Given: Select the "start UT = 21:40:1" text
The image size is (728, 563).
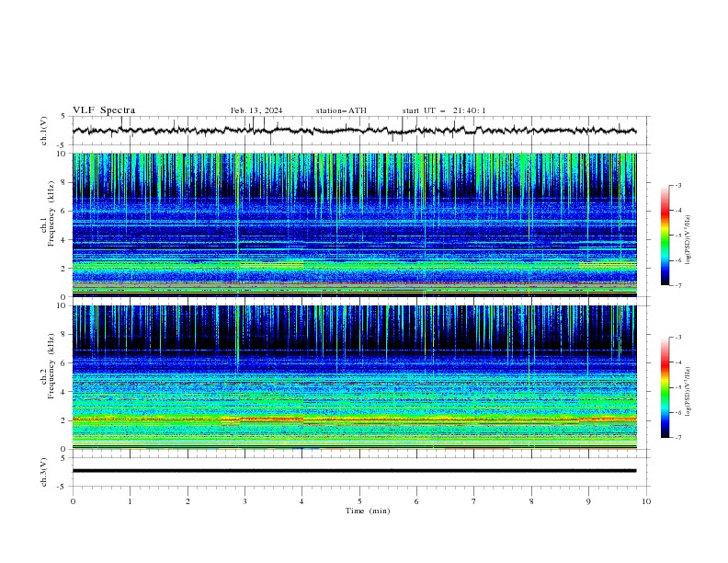Looking at the screenshot, I should pyautogui.click(x=444, y=110).
